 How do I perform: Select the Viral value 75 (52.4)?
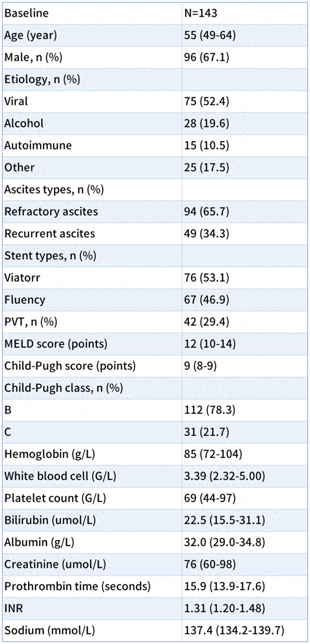(206, 101)
